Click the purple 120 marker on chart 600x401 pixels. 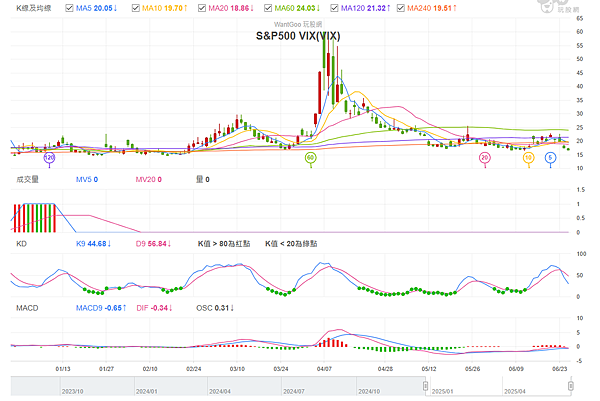(49, 158)
